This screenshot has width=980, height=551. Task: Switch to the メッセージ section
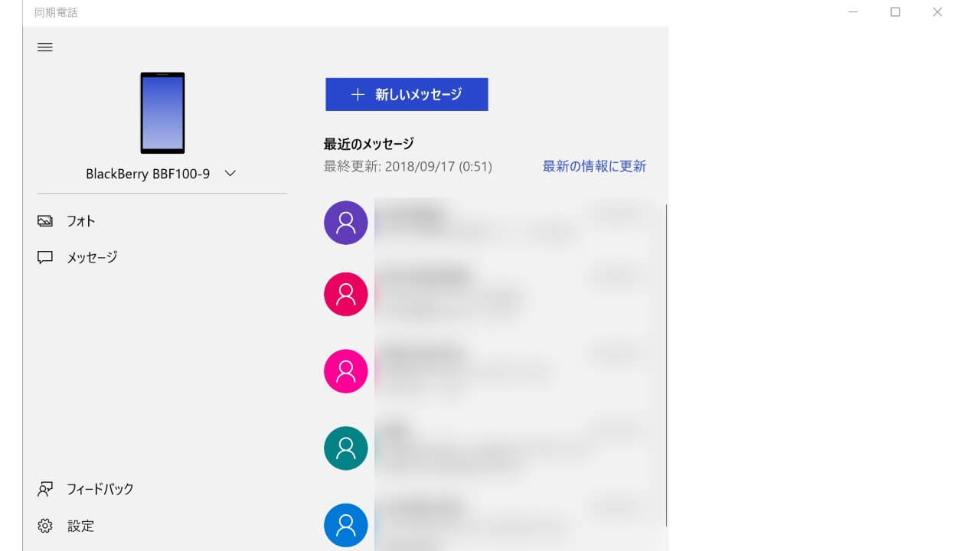92,258
